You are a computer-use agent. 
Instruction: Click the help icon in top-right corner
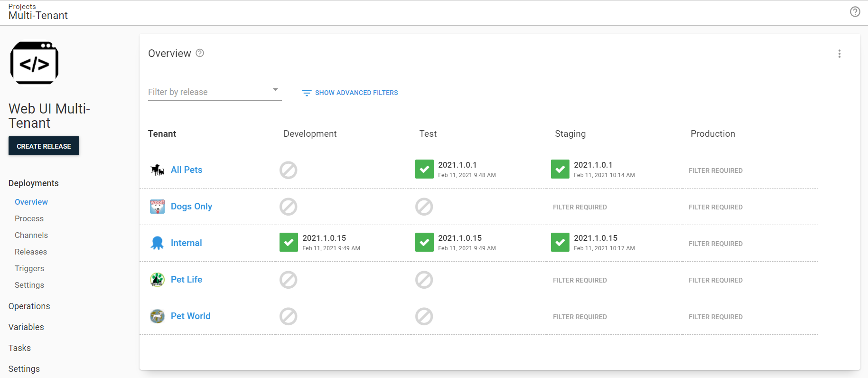point(855,12)
